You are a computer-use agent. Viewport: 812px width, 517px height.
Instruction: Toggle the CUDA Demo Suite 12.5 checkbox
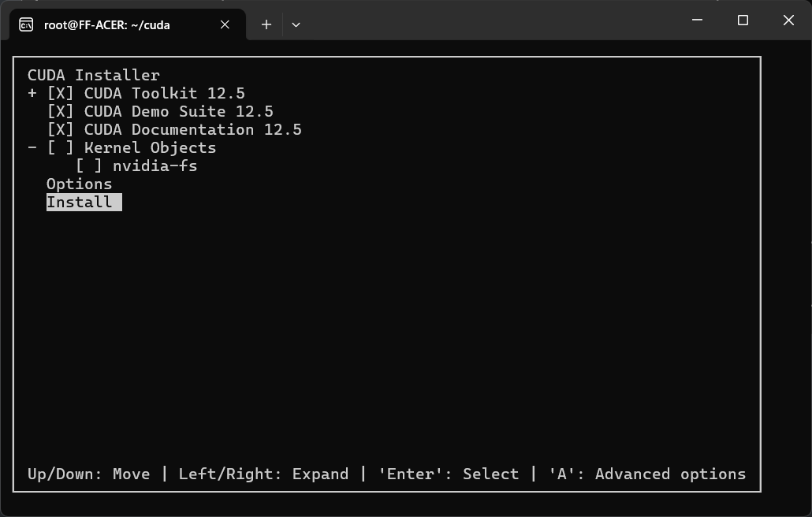point(60,111)
